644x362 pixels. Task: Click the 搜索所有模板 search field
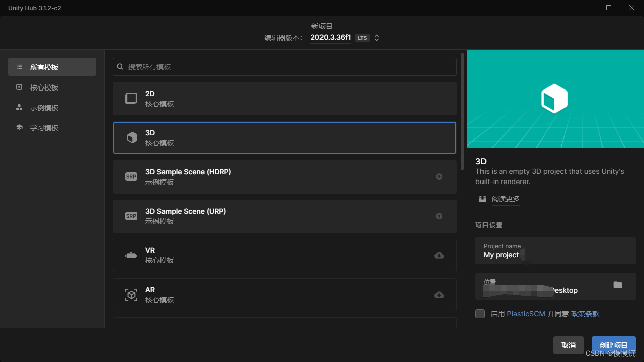click(285, 67)
